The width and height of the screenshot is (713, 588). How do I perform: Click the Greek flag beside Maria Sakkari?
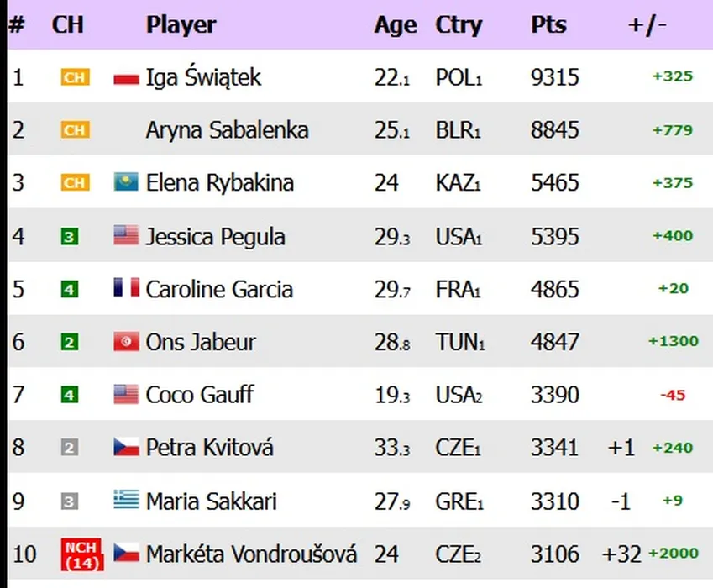pos(126,501)
